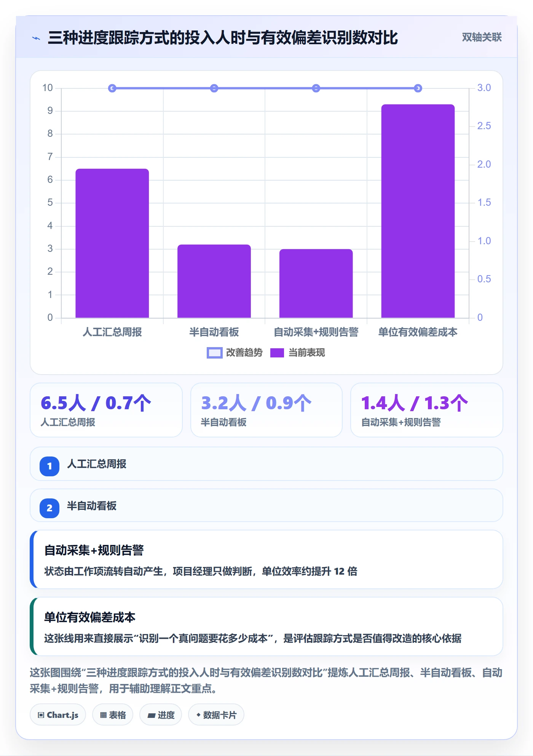Open the 1.4人 / 1.3个 data card
Viewport: 533px width, 756px height.
[x=427, y=410]
